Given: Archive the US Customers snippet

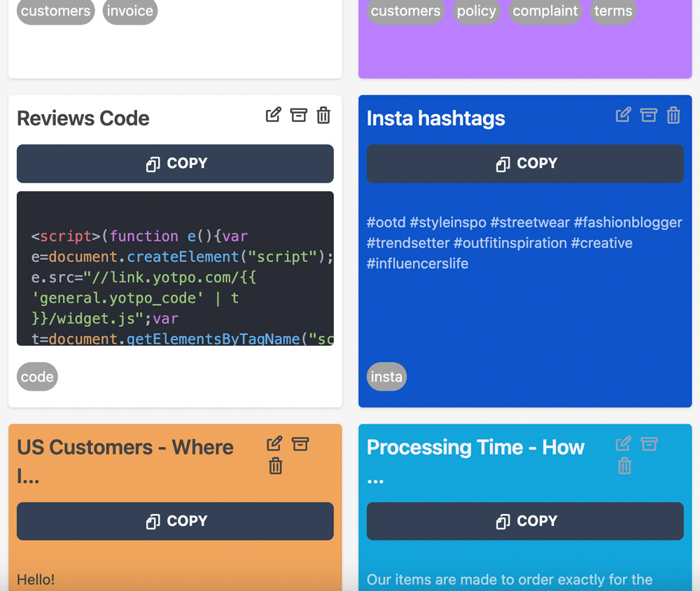Looking at the screenshot, I should [x=300, y=444].
